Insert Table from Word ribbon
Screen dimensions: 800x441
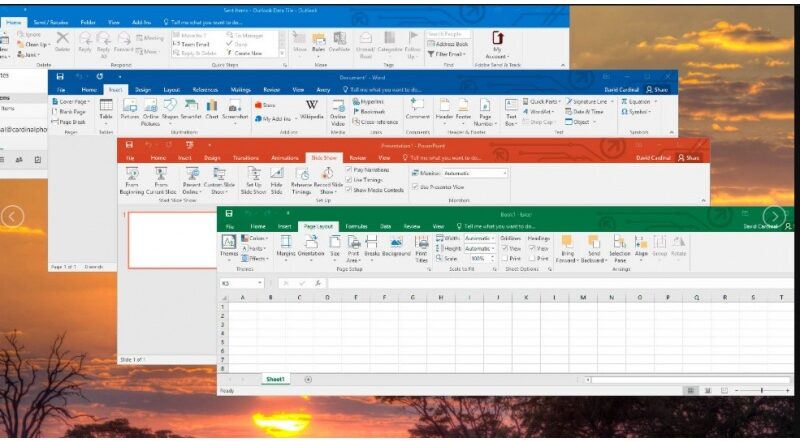pyautogui.click(x=106, y=110)
